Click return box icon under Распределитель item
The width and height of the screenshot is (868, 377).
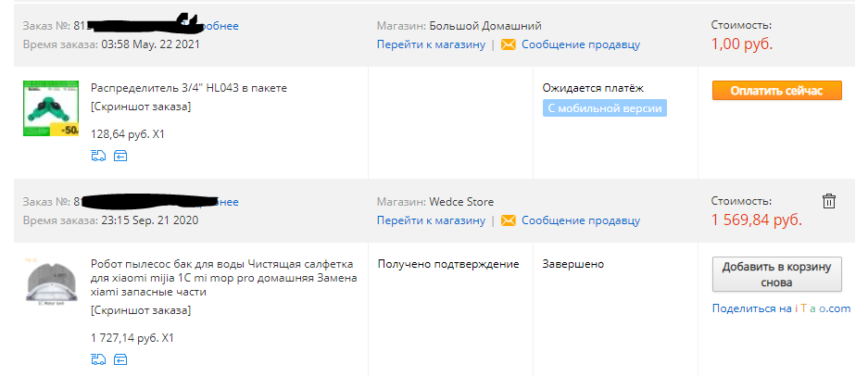(x=120, y=157)
